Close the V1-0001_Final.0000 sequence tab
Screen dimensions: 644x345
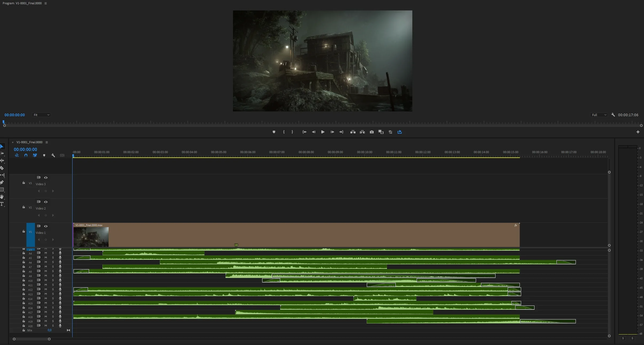[13, 142]
